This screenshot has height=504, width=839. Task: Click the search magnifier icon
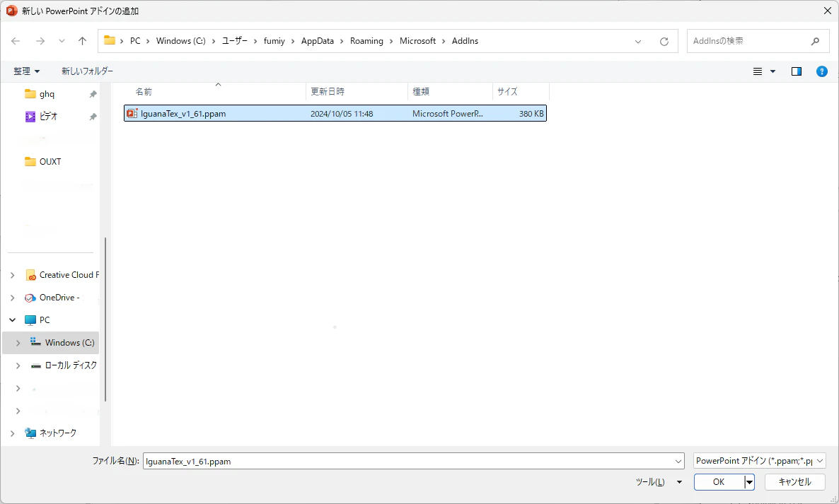click(x=815, y=41)
